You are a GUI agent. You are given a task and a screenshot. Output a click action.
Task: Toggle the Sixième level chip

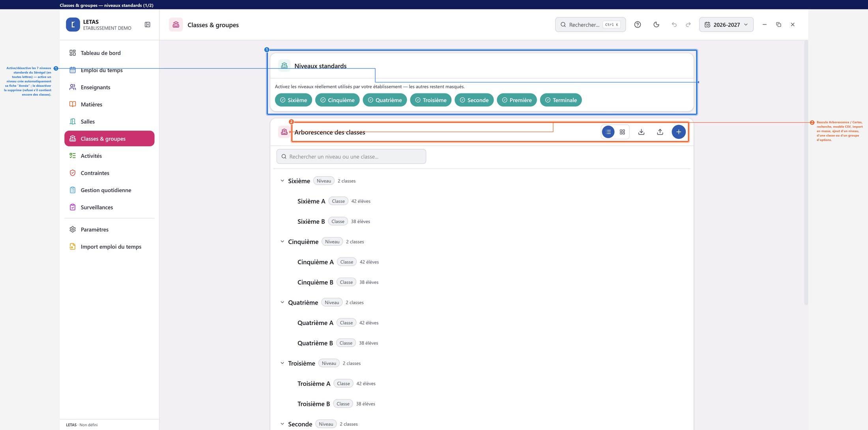294,100
